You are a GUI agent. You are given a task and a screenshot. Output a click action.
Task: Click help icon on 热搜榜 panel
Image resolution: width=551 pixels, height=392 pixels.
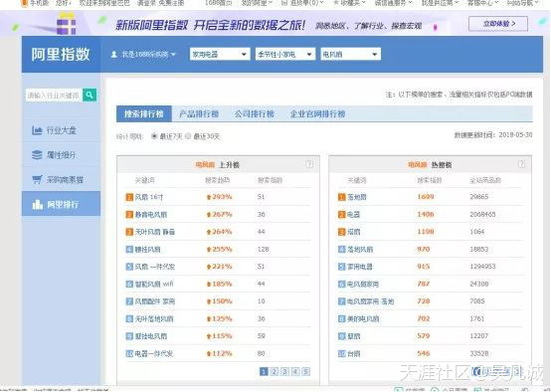(521, 164)
